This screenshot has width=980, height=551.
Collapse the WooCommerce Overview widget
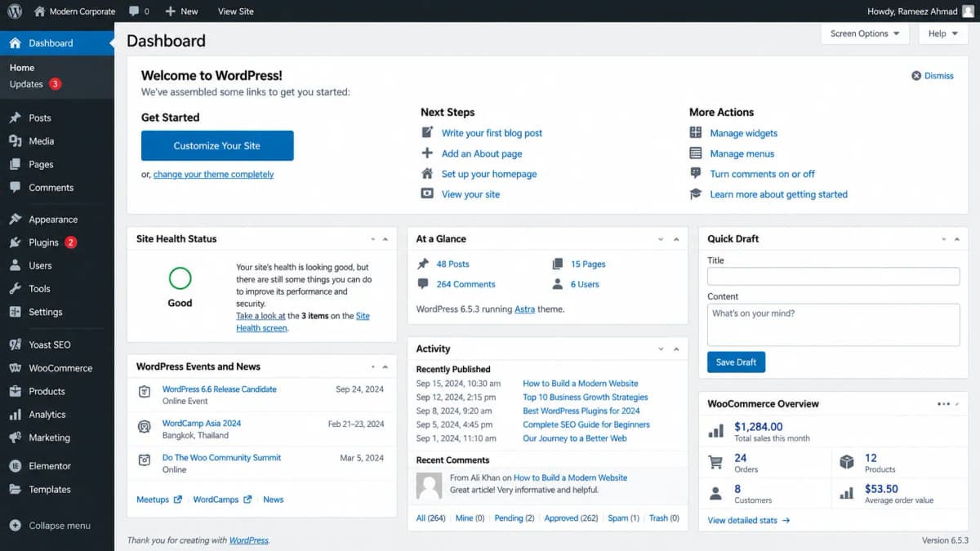[956, 403]
